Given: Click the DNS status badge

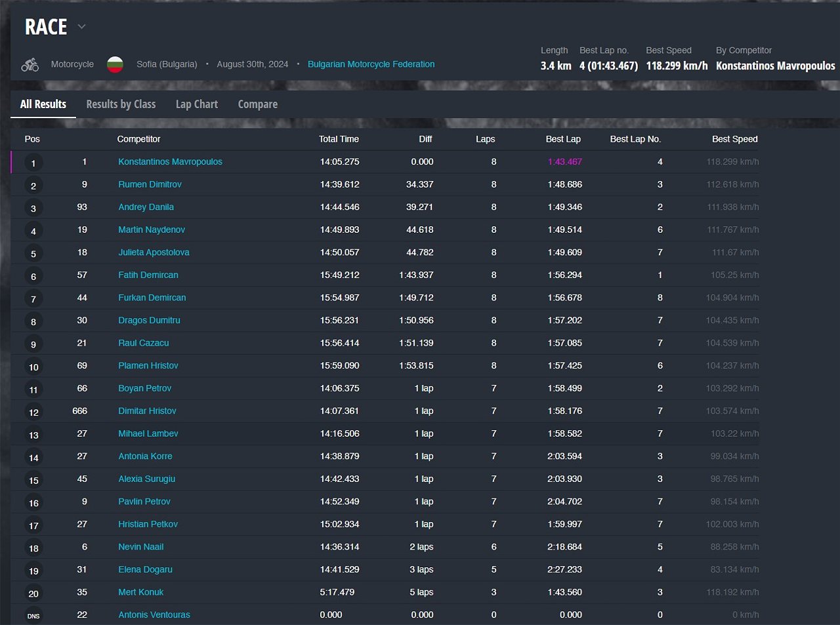Looking at the screenshot, I should (33, 616).
